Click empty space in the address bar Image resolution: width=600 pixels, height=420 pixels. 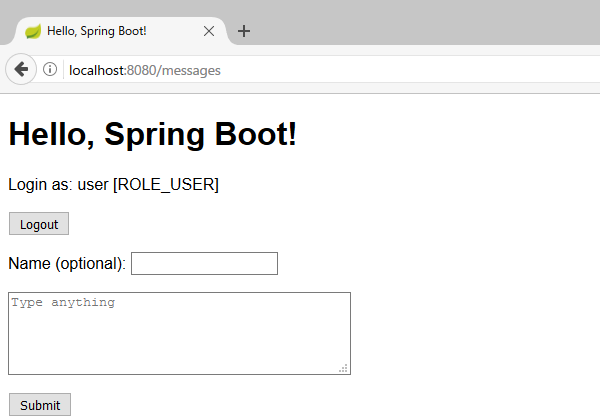click(x=420, y=70)
